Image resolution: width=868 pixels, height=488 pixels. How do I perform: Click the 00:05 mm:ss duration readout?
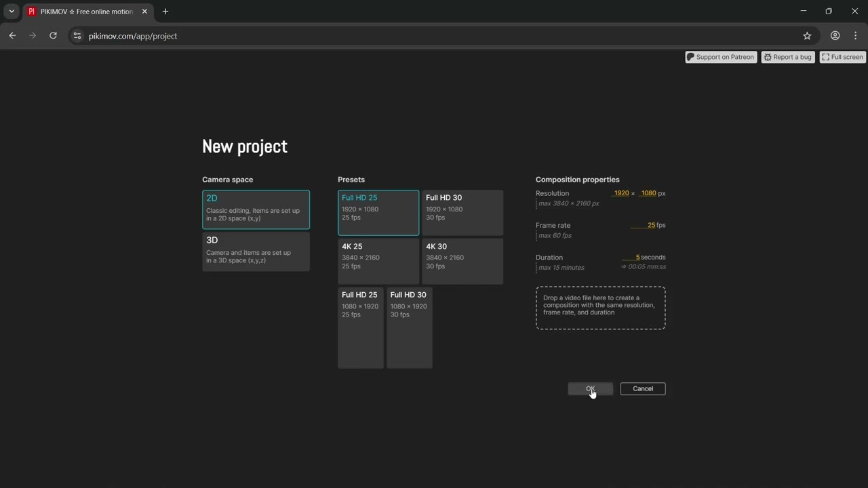pos(644,266)
